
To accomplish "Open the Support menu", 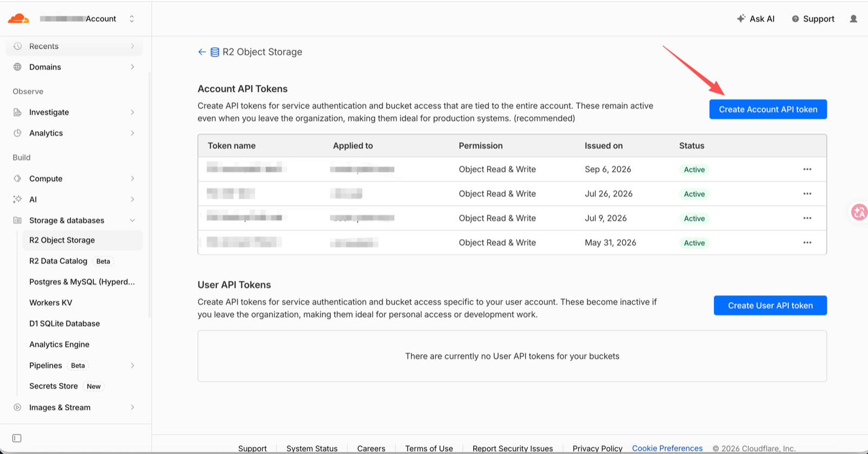I will coord(813,18).
